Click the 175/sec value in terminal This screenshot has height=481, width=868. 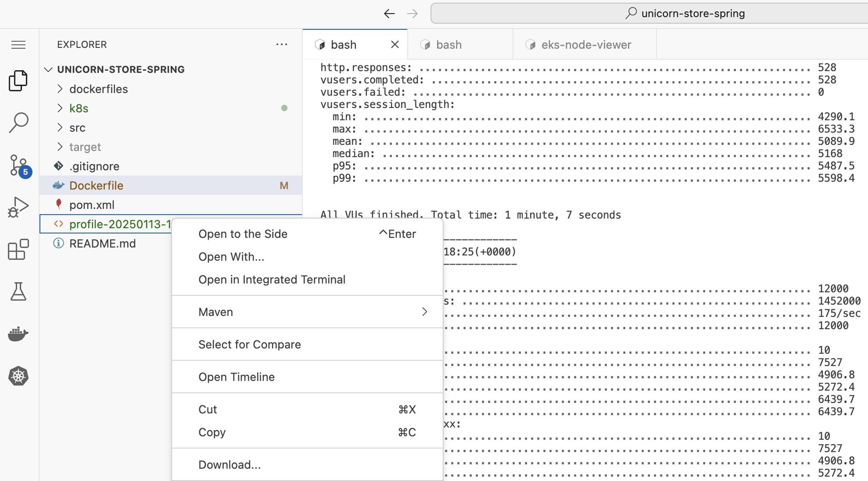pos(839,313)
